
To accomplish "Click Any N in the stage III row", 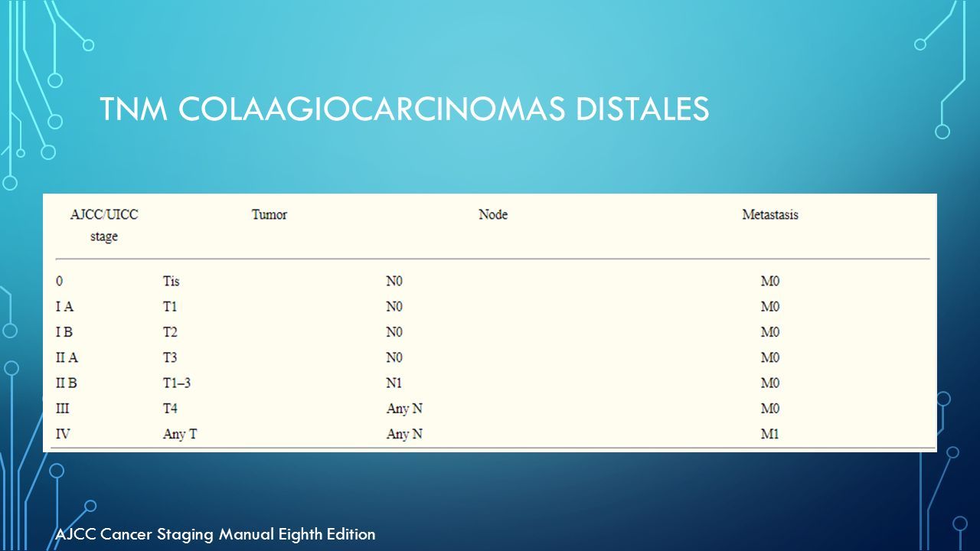I will [x=404, y=408].
